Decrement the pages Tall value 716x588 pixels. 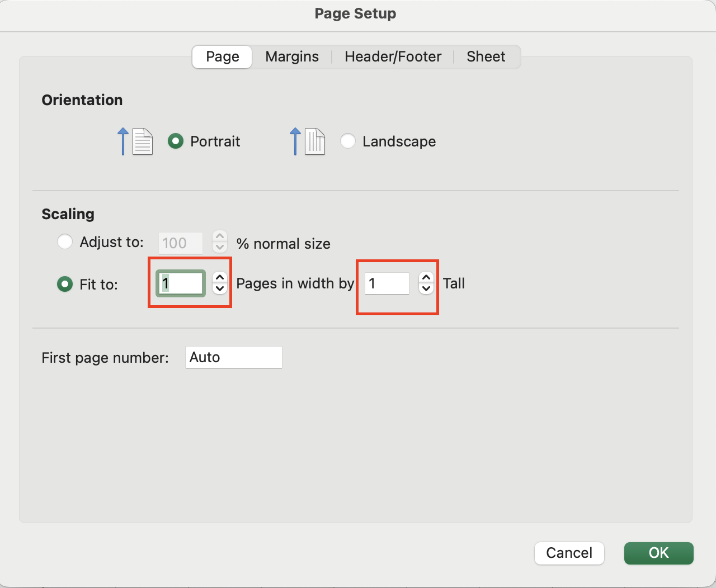426,289
